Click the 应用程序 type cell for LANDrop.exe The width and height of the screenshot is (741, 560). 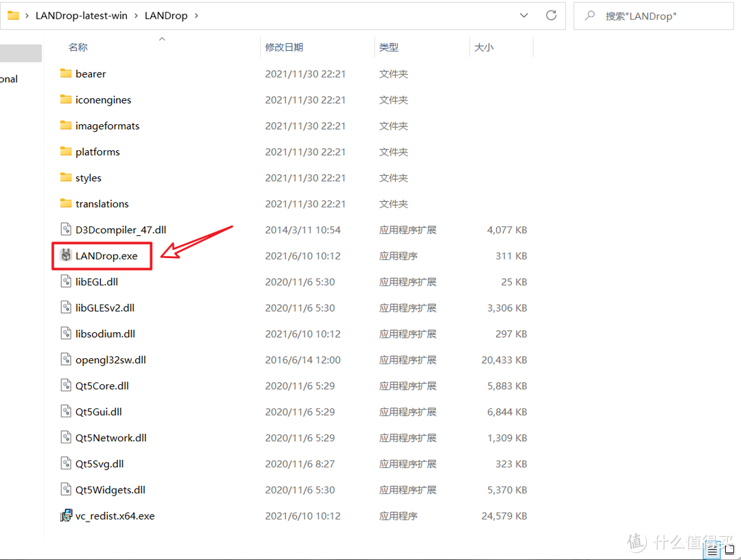tap(399, 256)
